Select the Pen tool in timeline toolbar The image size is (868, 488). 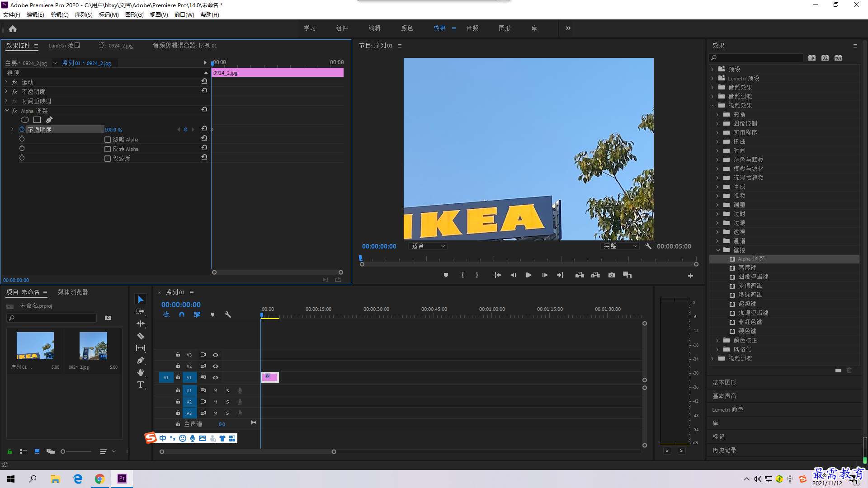coord(141,360)
